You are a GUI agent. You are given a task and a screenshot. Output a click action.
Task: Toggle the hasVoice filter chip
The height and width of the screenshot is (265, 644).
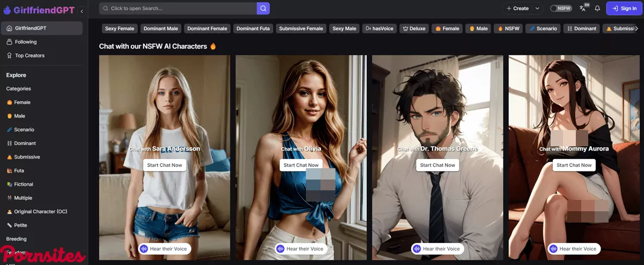coord(379,28)
